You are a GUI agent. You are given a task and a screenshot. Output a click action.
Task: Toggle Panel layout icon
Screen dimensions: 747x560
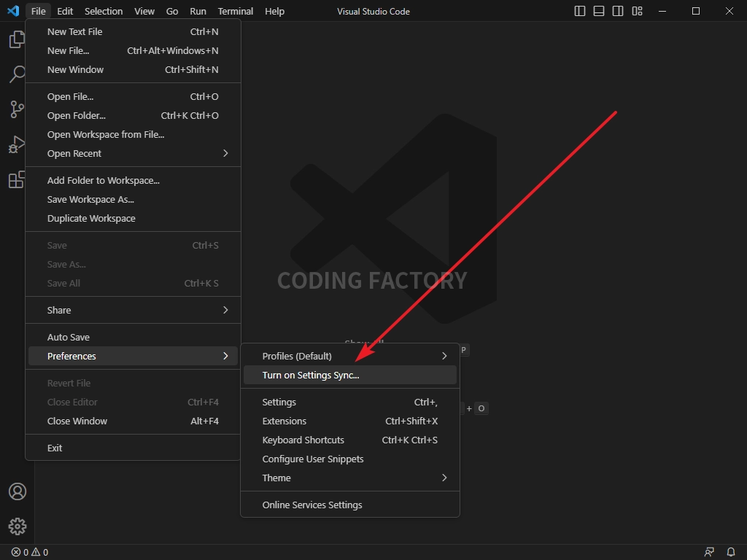point(599,11)
